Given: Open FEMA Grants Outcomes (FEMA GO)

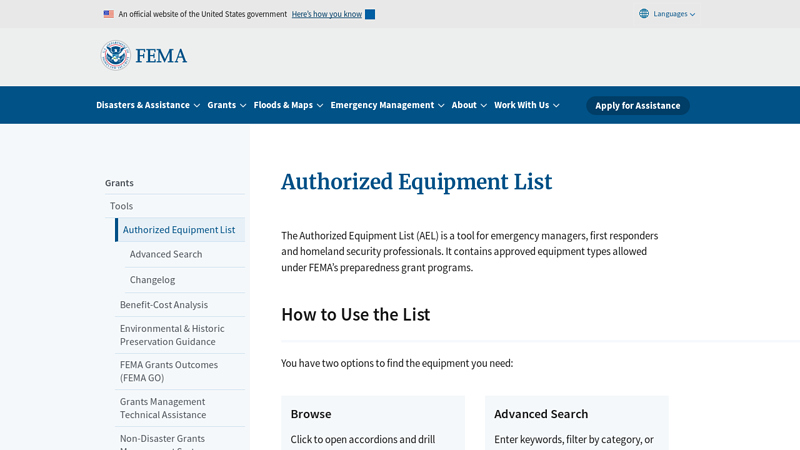Looking at the screenshot, I should pos(169,371).
